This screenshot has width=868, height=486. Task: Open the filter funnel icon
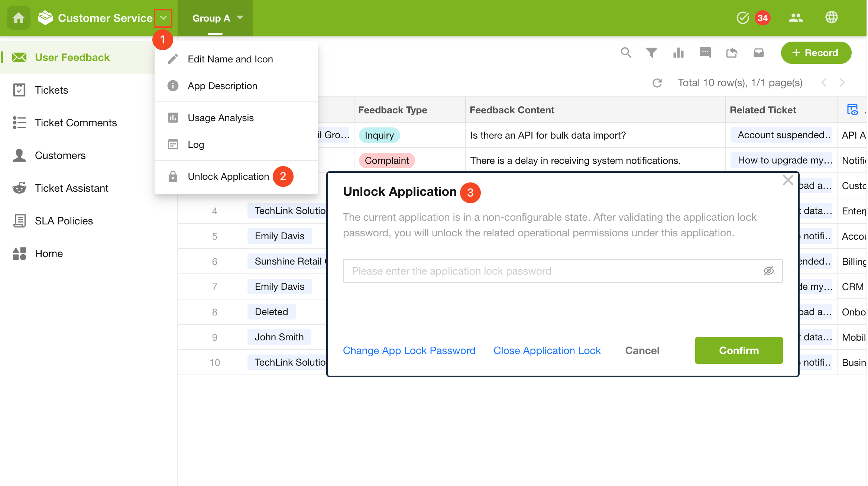tap(651, 53)
